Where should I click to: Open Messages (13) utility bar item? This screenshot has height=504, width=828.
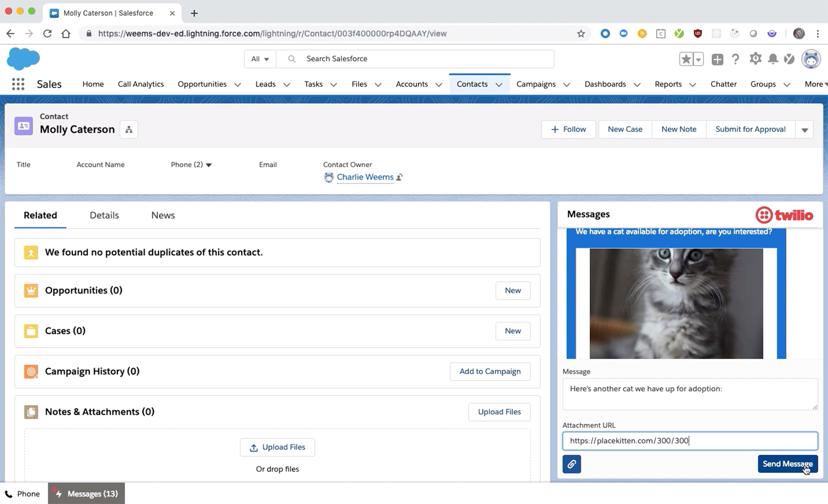[x=87, y=494]
